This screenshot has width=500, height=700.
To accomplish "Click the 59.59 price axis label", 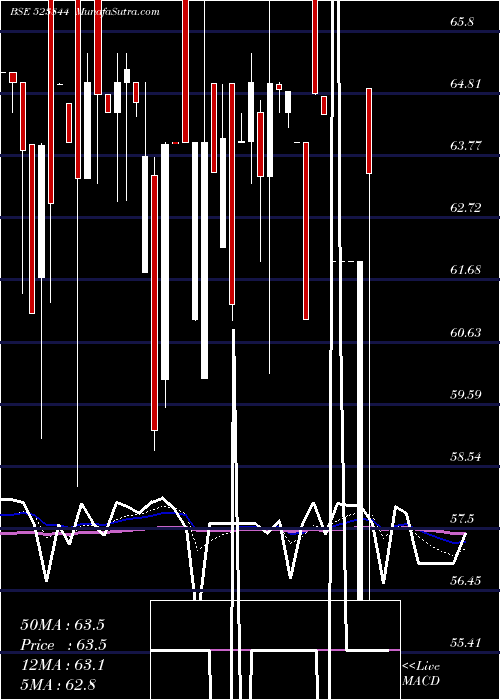I will 466,395.
